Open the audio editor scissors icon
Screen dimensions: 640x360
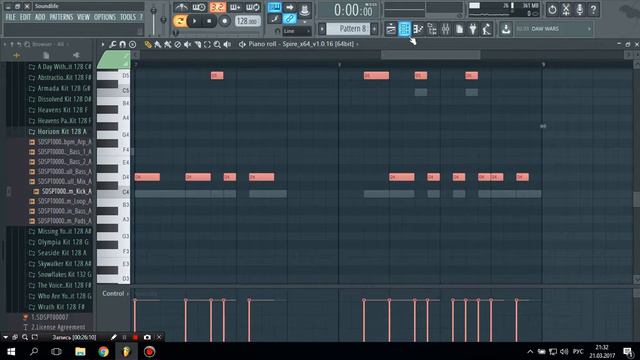[x=566, y=9]
